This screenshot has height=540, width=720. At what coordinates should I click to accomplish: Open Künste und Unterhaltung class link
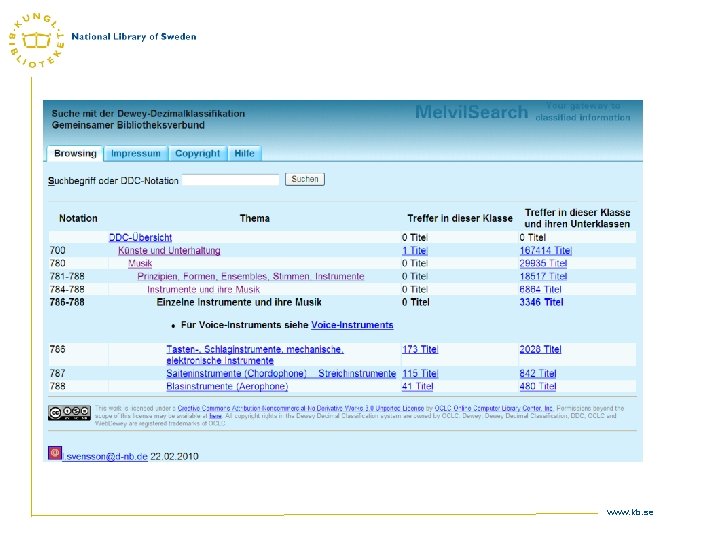pos(169,250)
